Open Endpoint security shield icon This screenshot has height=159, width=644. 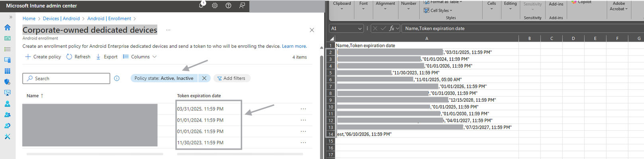(x=8, y=82)
